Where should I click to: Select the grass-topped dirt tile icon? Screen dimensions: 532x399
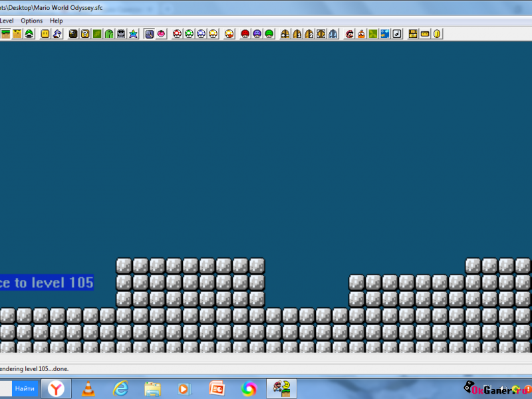coord(5,34)
